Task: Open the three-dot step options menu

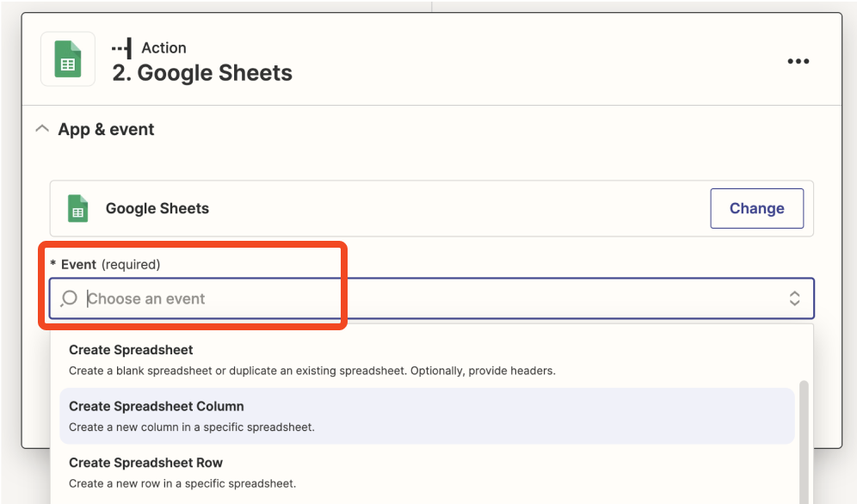Action: coord(798,61)
